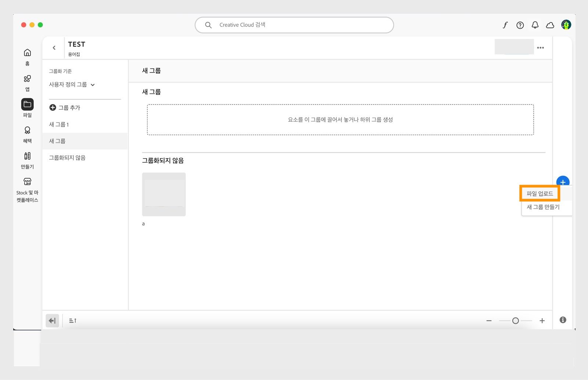Click zoom out minus icon
The height and width of the screenshot is (380, 588).
(489, 321)
